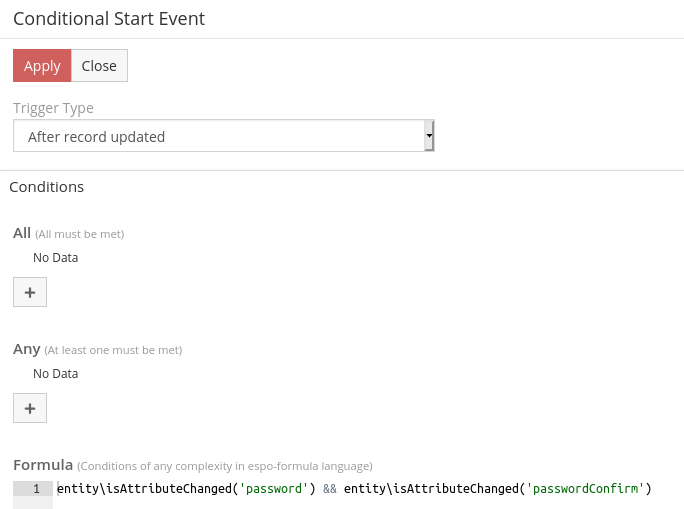Open the Trigger Type dropdown
Viewport: 684px width, 509px height.
[x=220, y=137]
